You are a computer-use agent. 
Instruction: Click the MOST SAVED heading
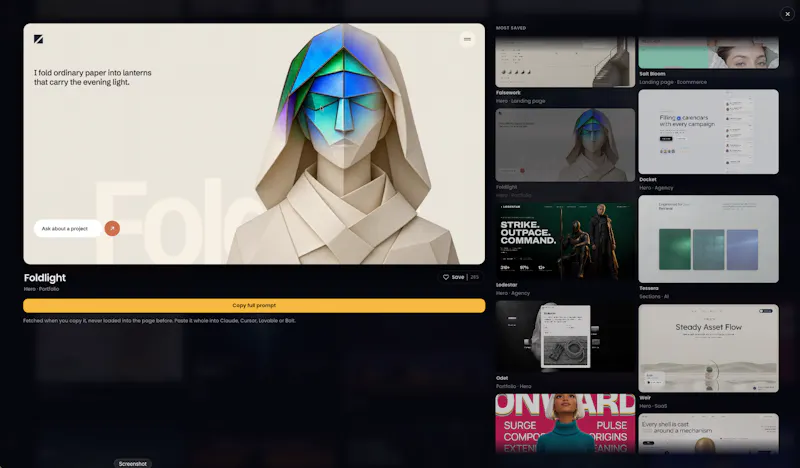511,28
